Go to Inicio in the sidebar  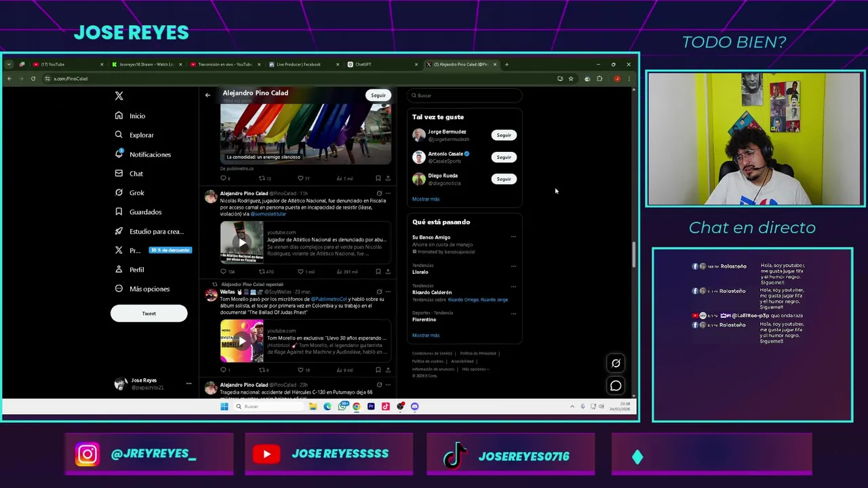130,116
